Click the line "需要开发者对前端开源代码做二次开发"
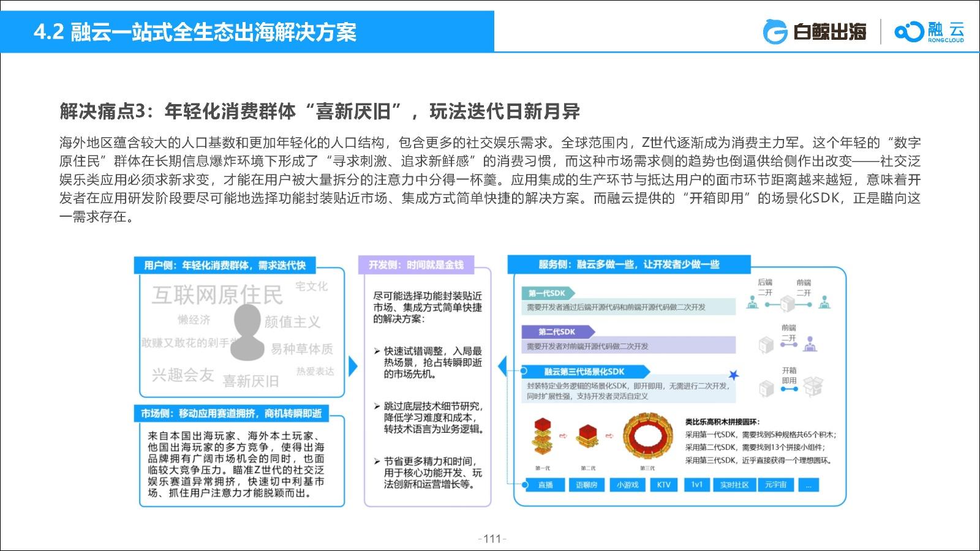The width and height of the screenshot is (980, 551). tap(587, 346)
